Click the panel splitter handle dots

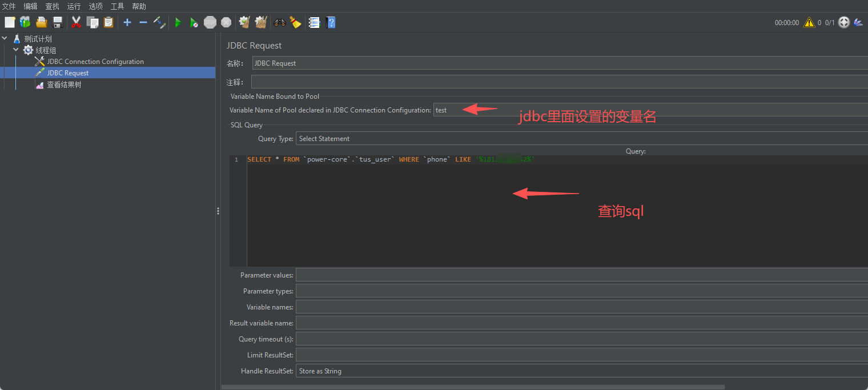click(x=218, y=211)
